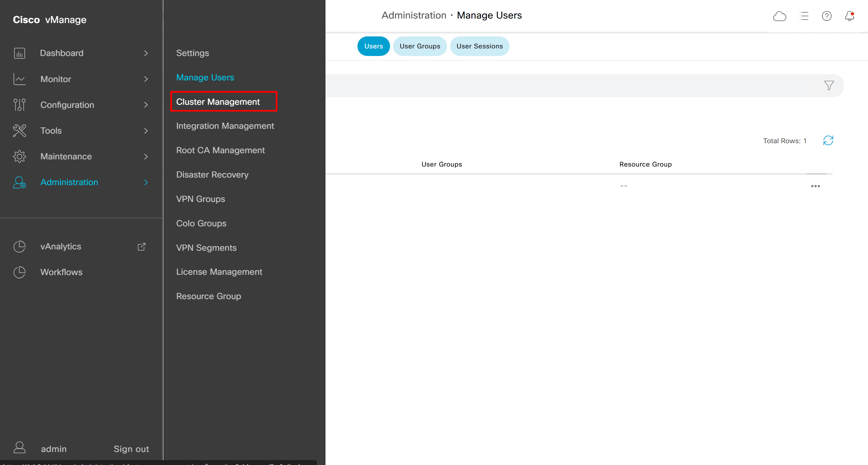
Task: Click the Workflows sidebar icon
Action: 20,272
